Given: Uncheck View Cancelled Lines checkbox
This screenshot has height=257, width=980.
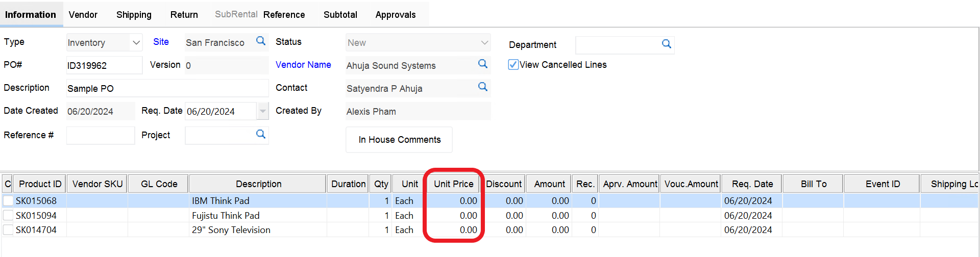Looking at the screenshot, I should 513,65.
